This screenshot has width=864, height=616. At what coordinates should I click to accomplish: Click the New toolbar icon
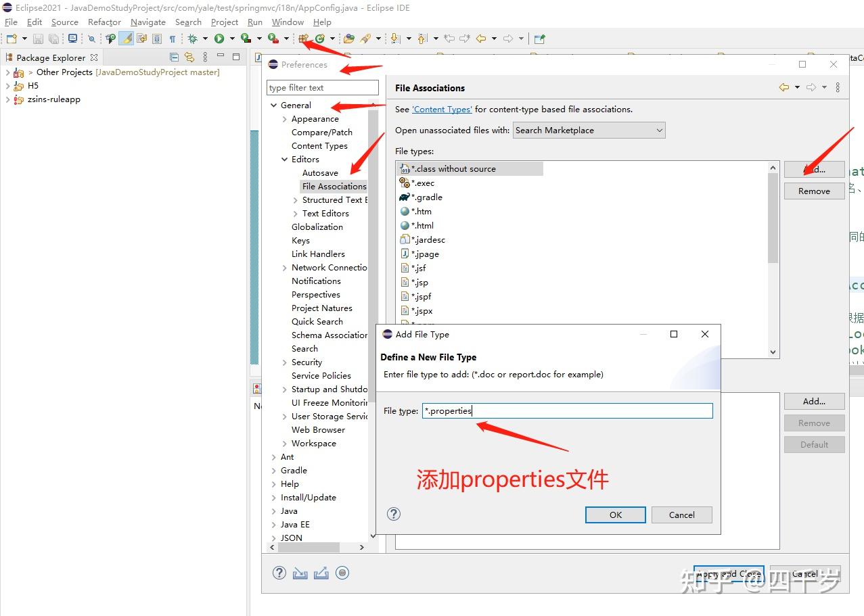coord(12,39)
